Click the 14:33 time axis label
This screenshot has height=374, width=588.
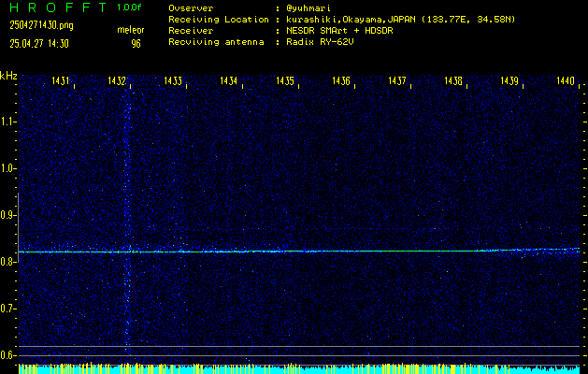(x=173, y=80)
